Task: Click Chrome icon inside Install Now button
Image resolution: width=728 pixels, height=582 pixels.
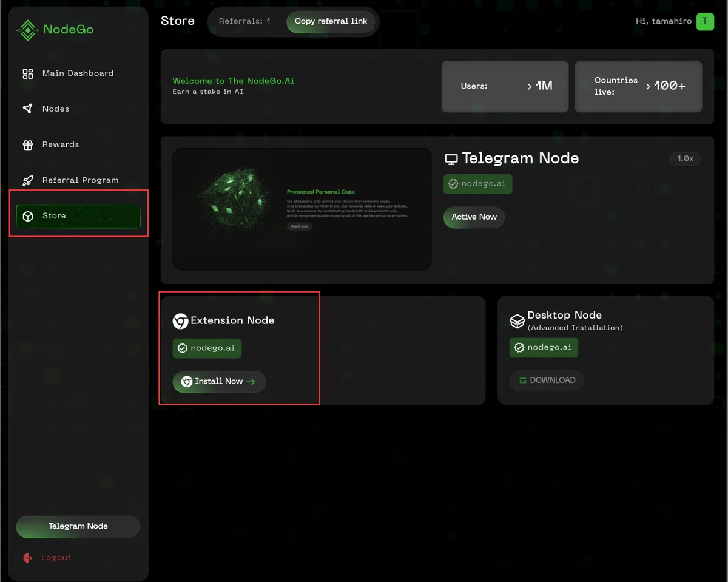Action: [187, 382]
